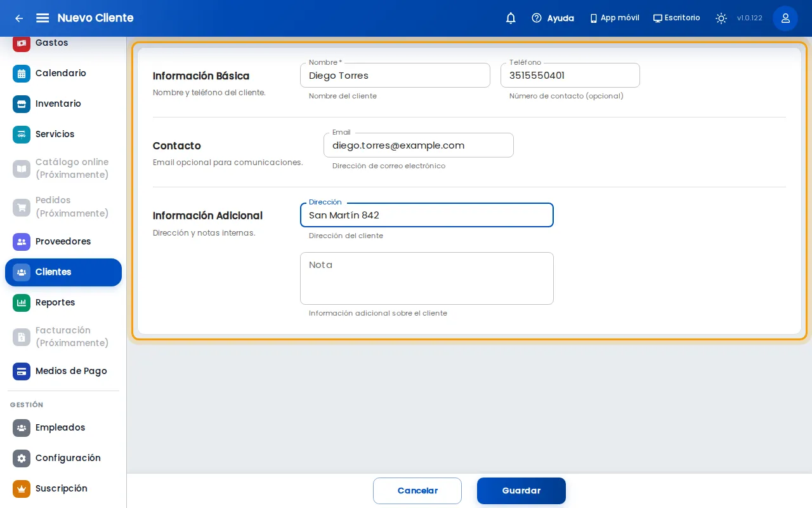812x508 pixels.
Task: Click the Clientes sidebar icon
Action: (x=22, y=272)
